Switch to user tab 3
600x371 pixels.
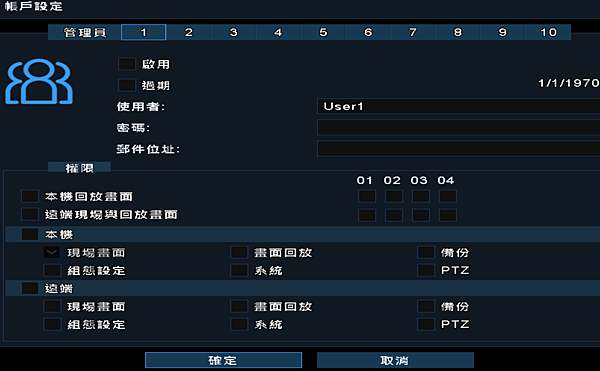(233, 33)
